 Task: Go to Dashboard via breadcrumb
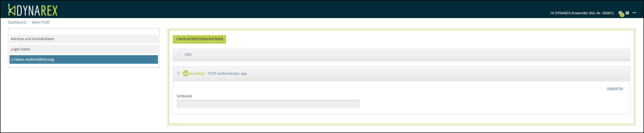click(x=17, y=22)
